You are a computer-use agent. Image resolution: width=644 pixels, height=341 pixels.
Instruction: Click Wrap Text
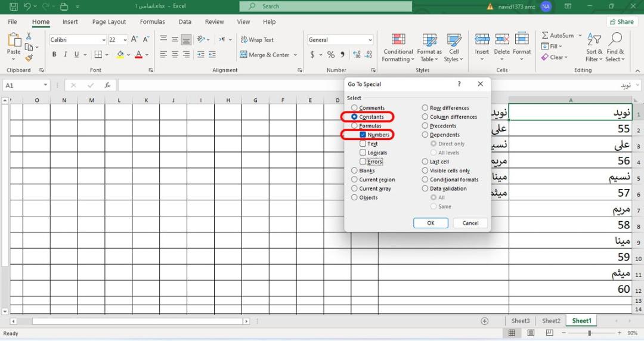(257, 40)
